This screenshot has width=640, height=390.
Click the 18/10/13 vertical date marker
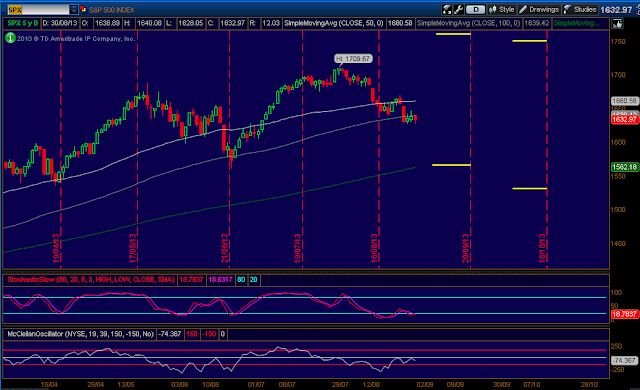[542, 248]
